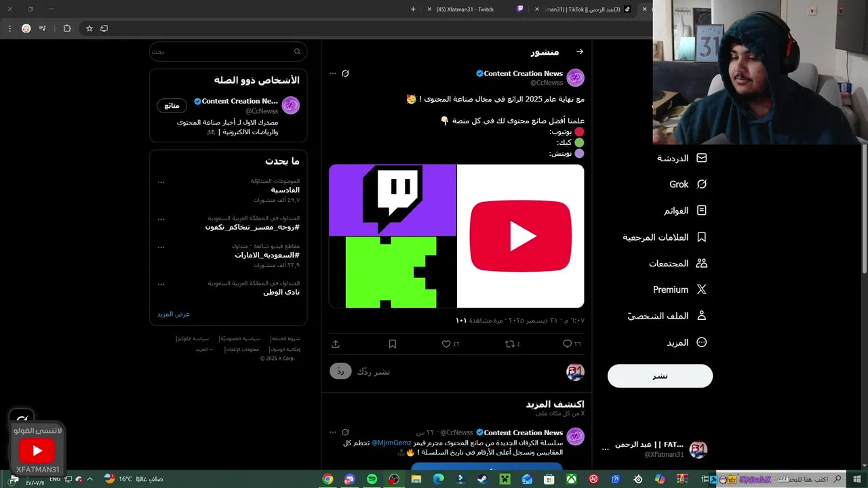Open account switcher dots beside XFatman31
Screen dimensions: 868x488
click(x=606, y=449)
